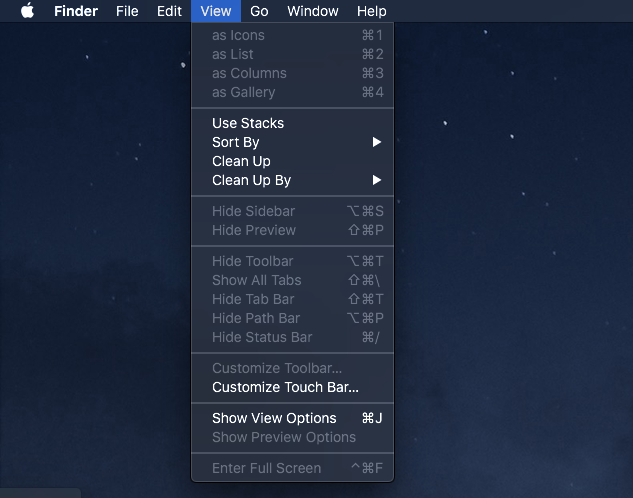The height and width of the screenshot is (498, 633).
Task: Select Clean Up in View menu
Action: 241,161
